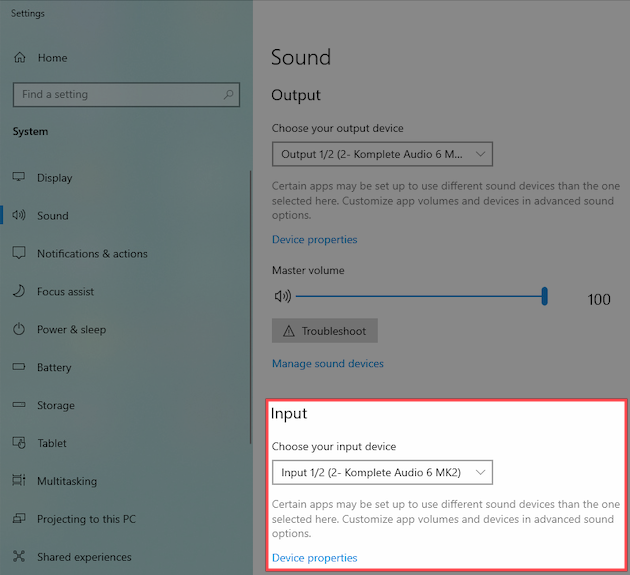The width and height of the screenshot is (630, 575).
Task: Open input Device properties link
Action: (315, 558)
